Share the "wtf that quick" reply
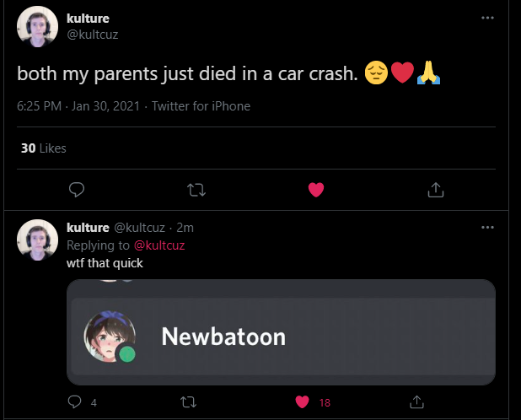This screenshot has height=420, width=521. (x=416, y=402)
